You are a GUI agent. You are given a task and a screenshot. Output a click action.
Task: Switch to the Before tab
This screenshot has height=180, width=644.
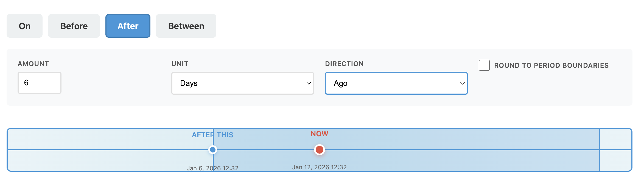coord(74,26)
